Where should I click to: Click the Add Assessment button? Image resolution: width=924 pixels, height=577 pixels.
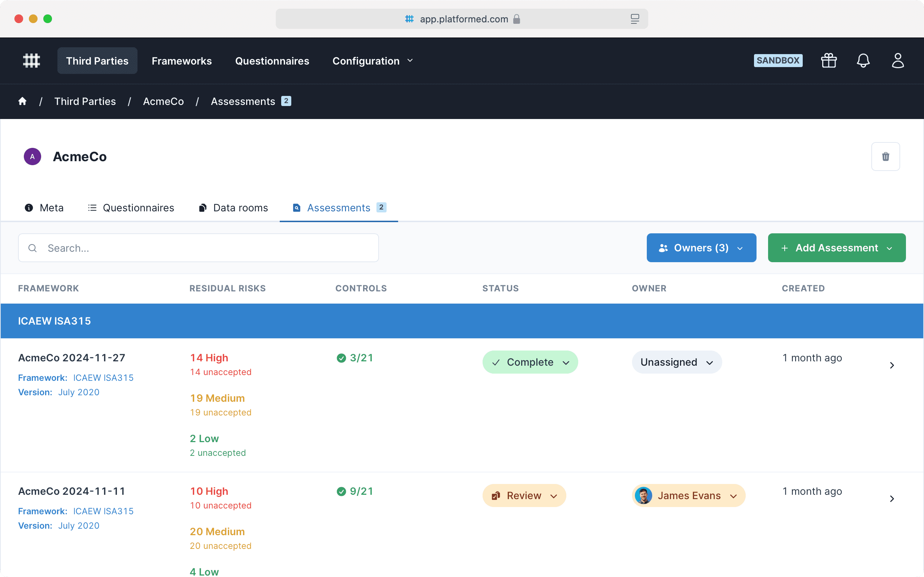pos(836,248)
